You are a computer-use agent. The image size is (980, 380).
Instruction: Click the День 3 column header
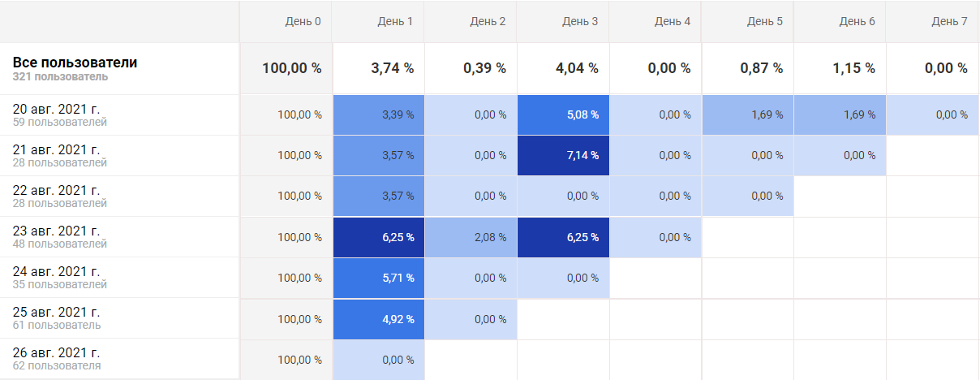coord(579,21)
